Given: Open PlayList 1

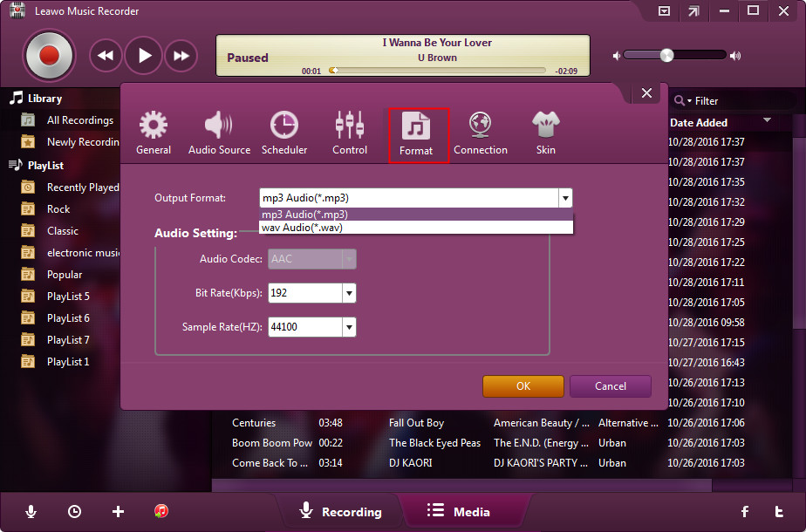Looking at the screenshot, I should click(70, 362).
